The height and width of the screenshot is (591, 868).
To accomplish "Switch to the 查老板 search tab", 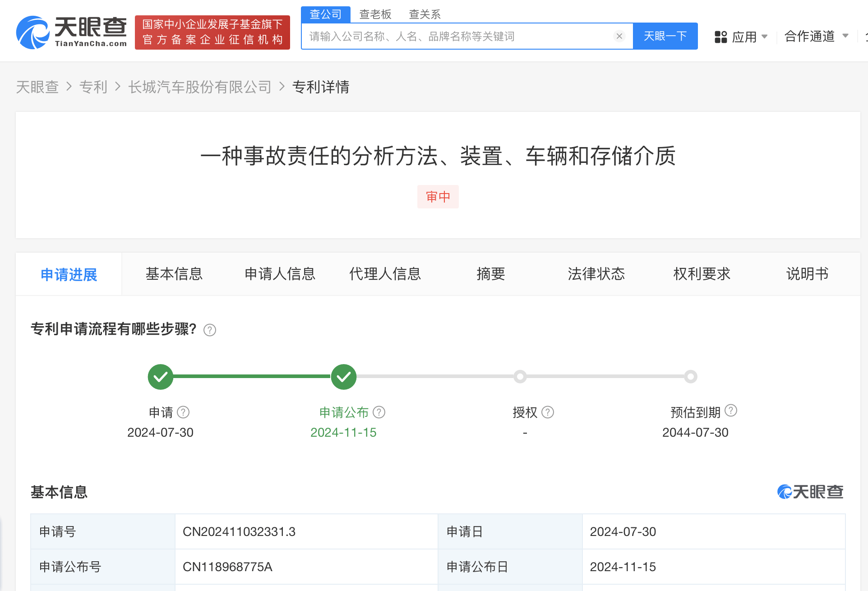I will click(375, 14).
